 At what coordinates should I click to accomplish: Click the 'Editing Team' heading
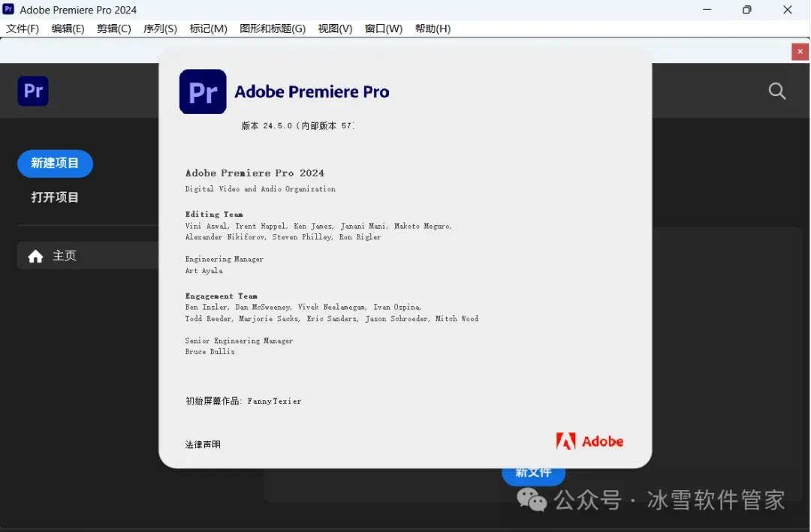tap(214, 214)
